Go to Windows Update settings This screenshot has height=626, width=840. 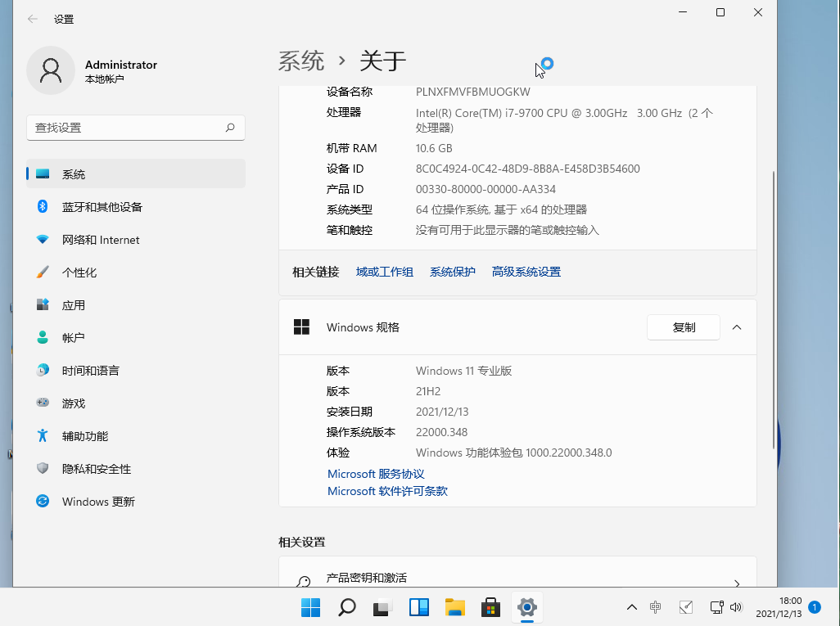coord(97,502)
